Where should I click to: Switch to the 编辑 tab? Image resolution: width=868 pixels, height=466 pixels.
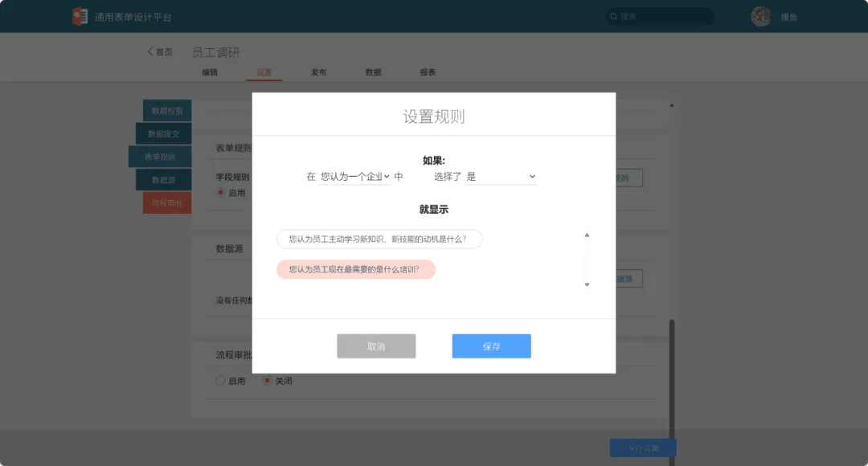[210, 72]
